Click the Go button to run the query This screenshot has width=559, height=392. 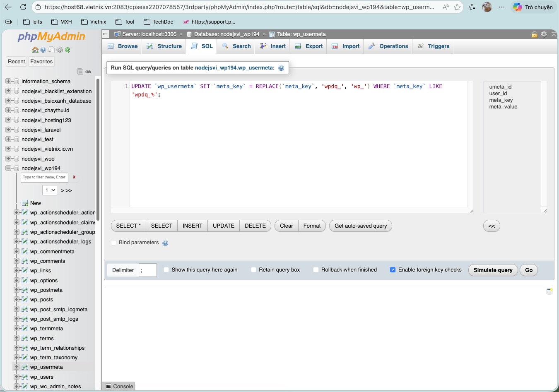click(x=529, y=270)
